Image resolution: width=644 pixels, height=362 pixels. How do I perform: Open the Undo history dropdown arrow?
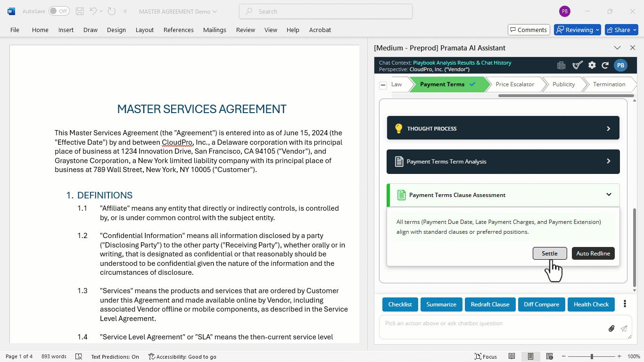click(101, 11)
